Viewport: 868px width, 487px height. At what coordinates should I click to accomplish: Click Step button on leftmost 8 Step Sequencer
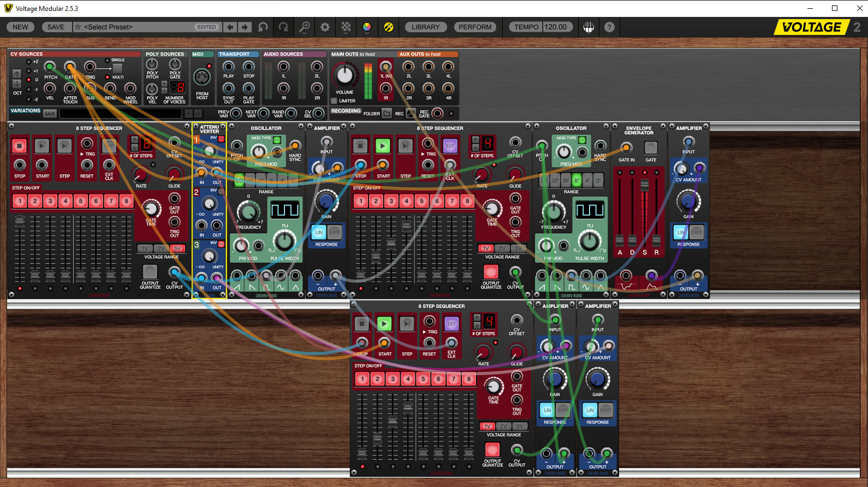click(x=64, y=146)
